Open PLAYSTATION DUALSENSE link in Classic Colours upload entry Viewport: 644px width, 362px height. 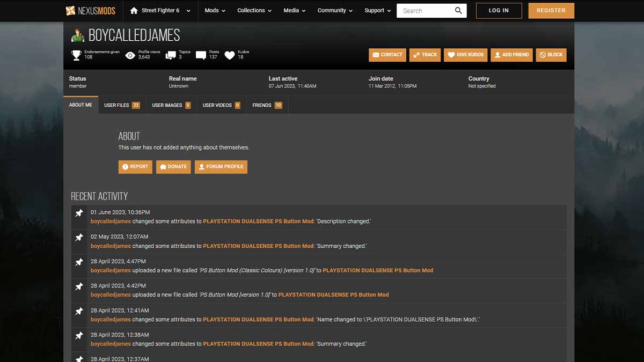(x=378, y=270)
